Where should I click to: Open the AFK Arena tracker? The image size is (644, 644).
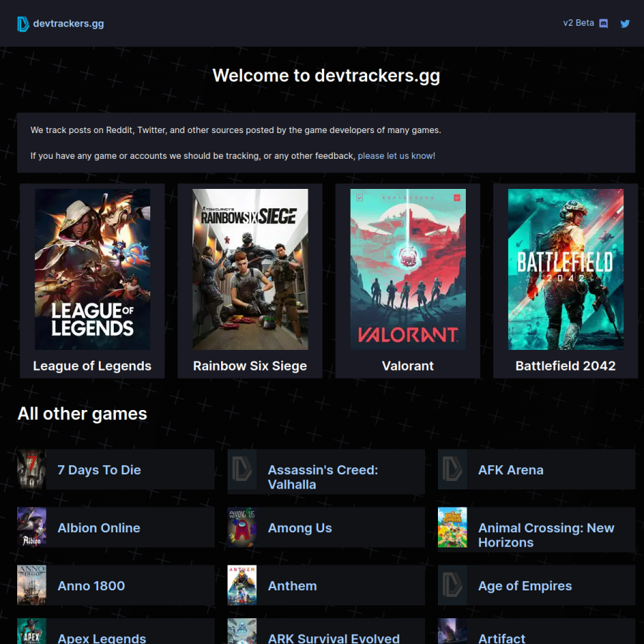tap(510, 470)
